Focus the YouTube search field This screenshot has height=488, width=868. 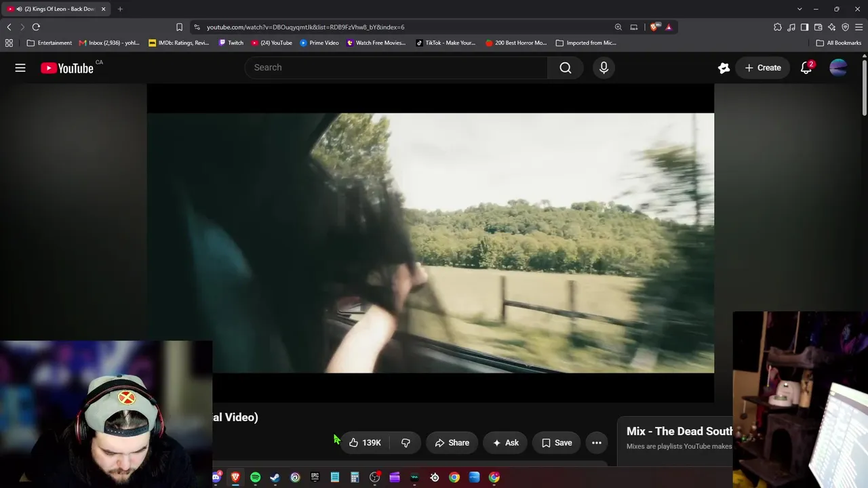pos(396,68)
